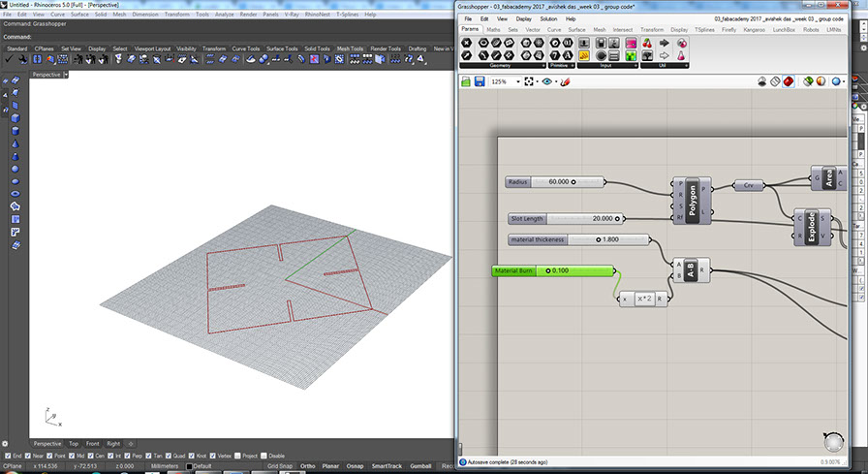Image resolution: width=868 pixels, height=474 pixels.
Task: Toggle SmartTrack in Rhino status bar
Action: [x=387, y=466]
